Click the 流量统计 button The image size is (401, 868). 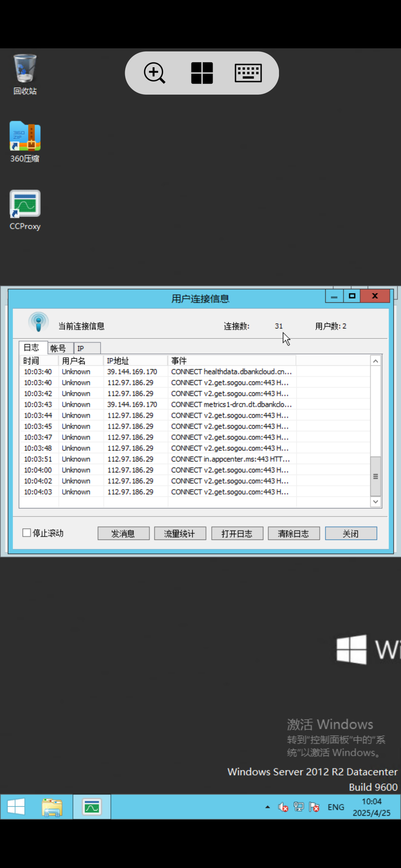[180, 533]
